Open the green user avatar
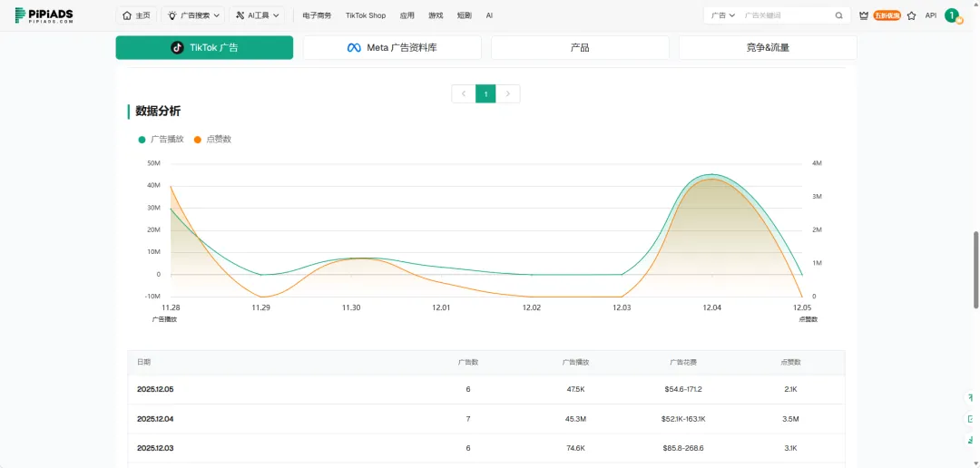Viewport: 980px width, 468px height. coord(951,15)
